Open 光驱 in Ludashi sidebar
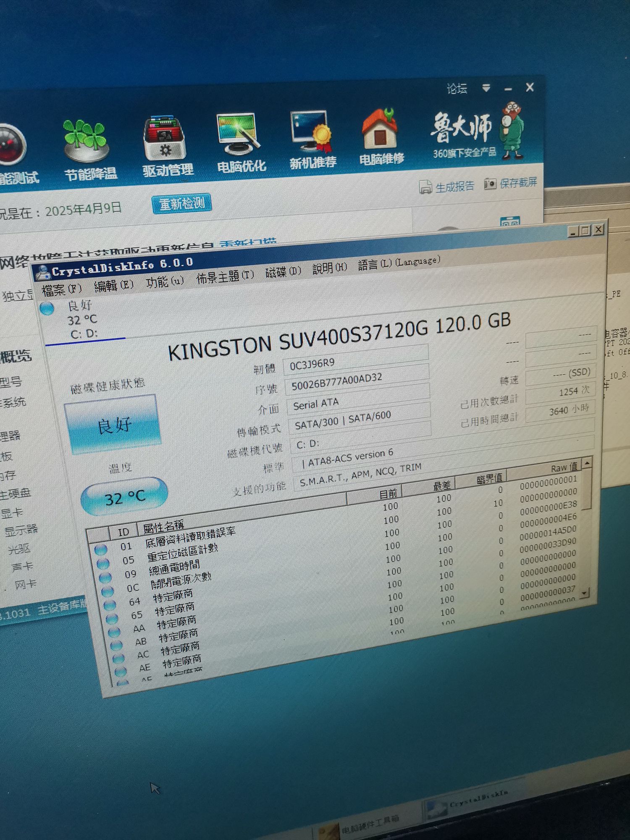 tap(18, 549)
